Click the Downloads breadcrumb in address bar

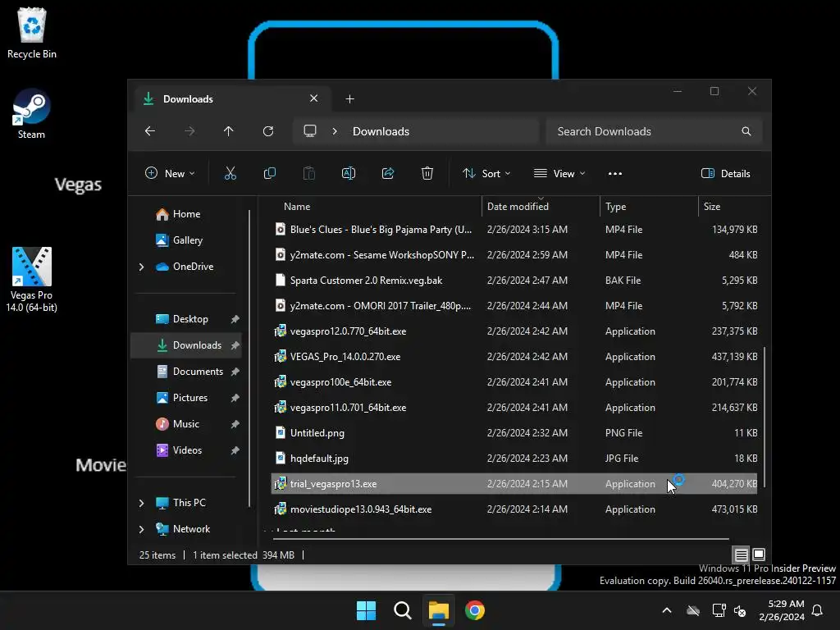tap(381, 131)
